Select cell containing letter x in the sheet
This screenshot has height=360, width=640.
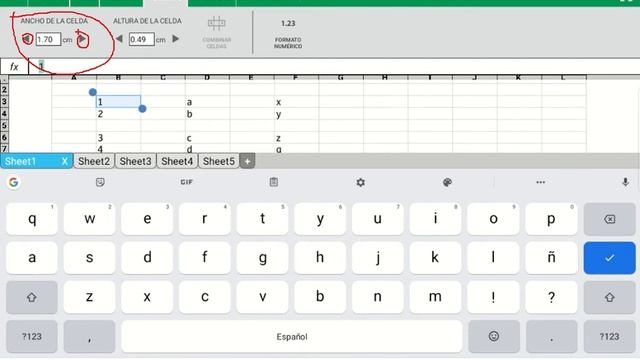coord(296,102)
